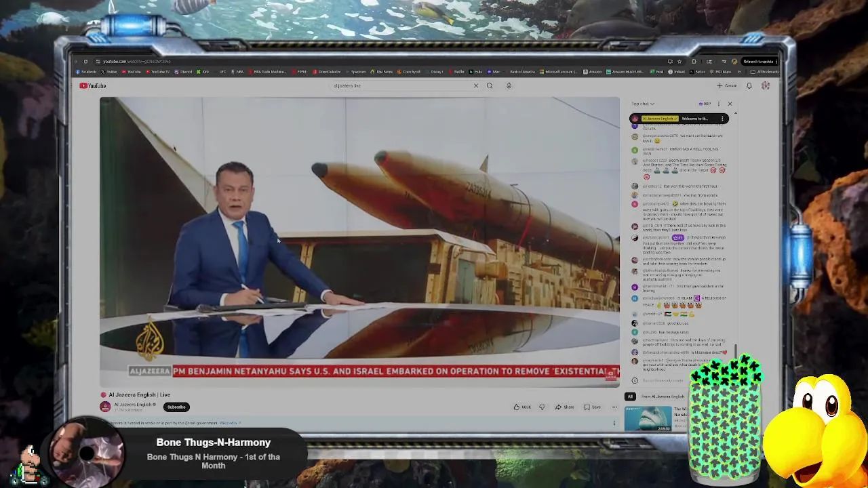Viewport: 868px width, 488px height.
Task: Click the live video player
Action: [359, 242]
